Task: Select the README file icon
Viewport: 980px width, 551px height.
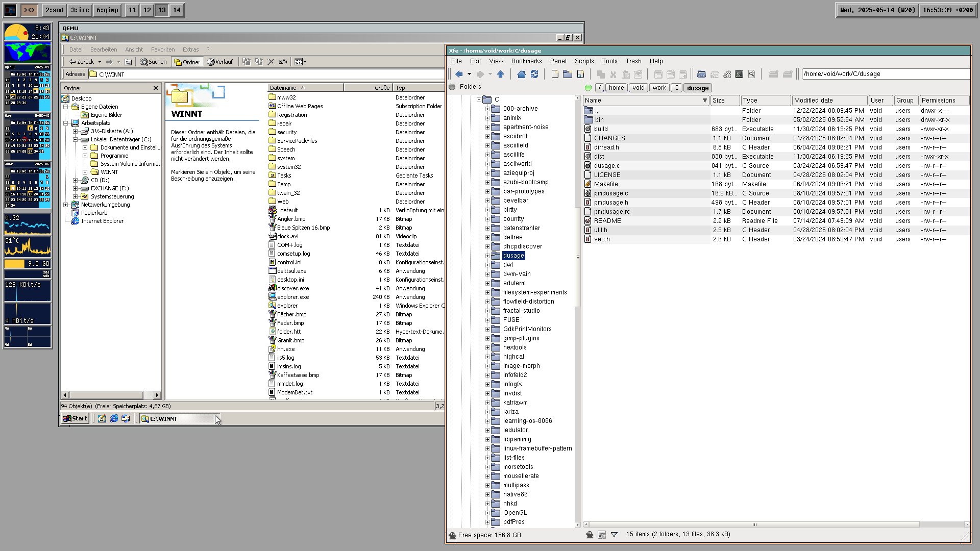Action: 588,221
